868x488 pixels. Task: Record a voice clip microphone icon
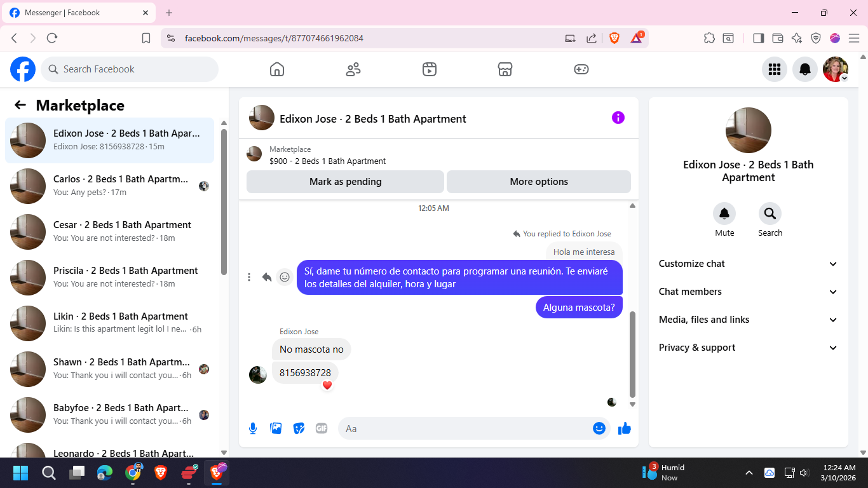pyautogui.click(x=253, y=428)
